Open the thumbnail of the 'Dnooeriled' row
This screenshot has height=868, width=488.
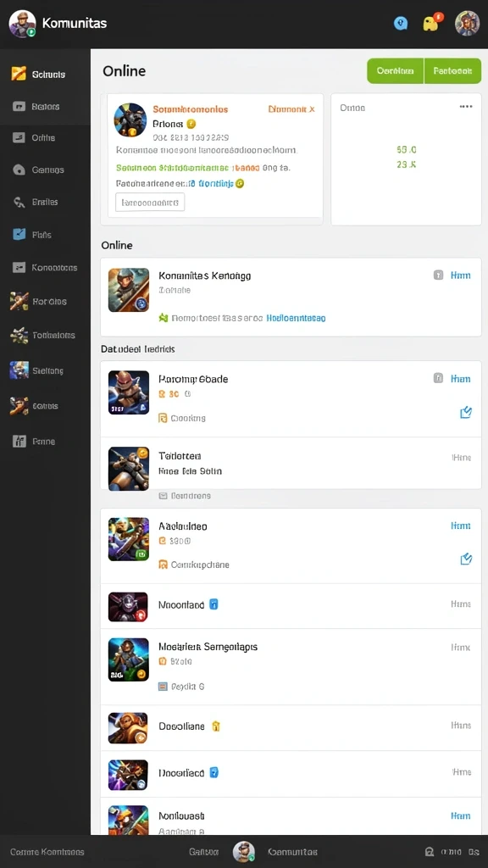point(129,775)
